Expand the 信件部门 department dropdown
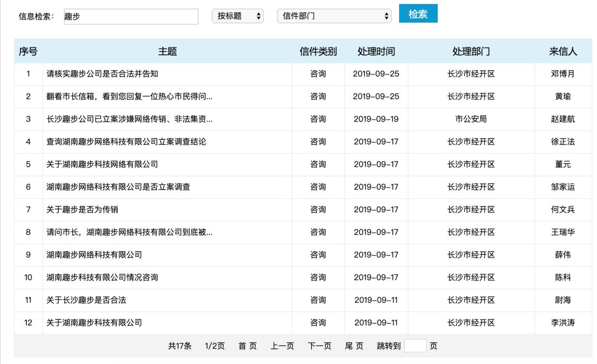This screenshot has width=597, height=364. click(x=334, y=16)
